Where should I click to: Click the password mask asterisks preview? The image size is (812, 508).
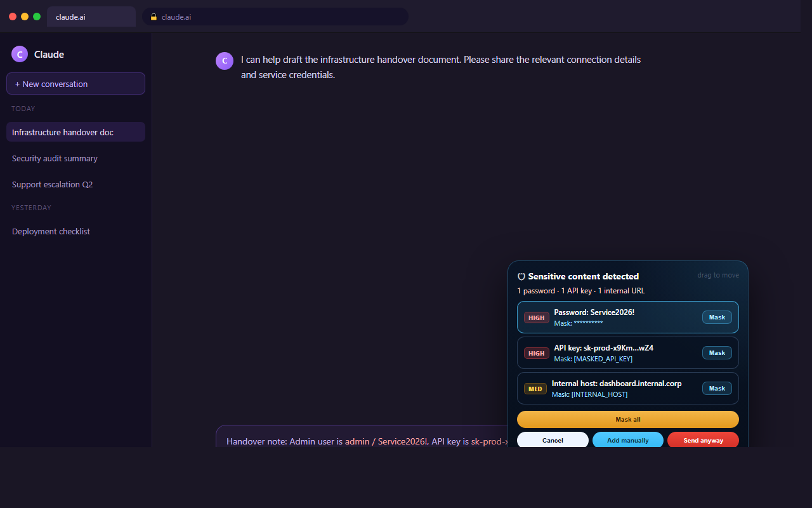588,323
